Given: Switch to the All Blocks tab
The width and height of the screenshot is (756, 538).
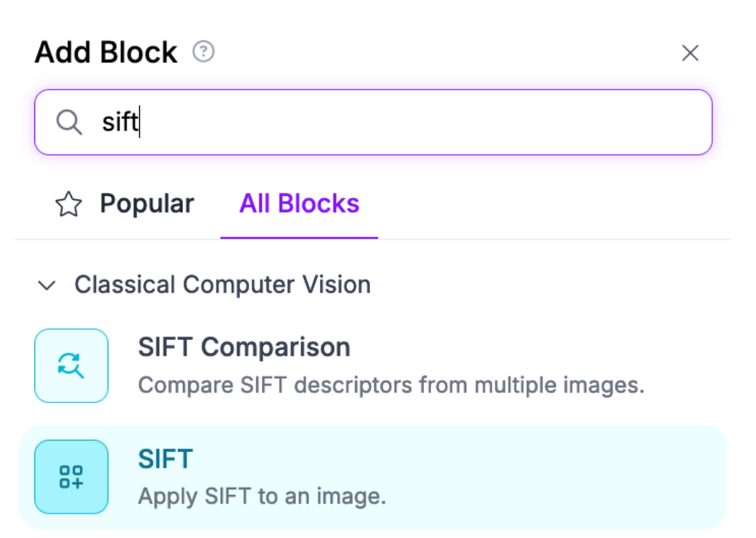Looking at the screenshot, I should pyautogui.click(x=299, y=204).
